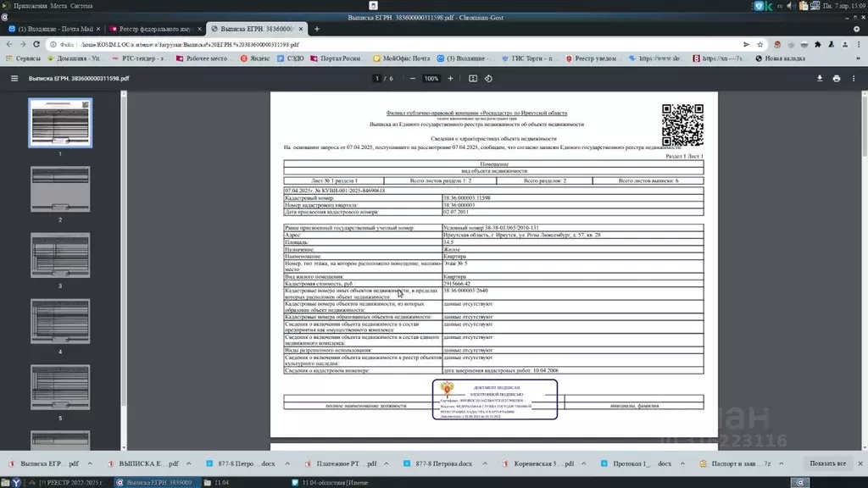The height and width of the screenshot is (488, 868).
Task: Toggle the PDF sidebar menu icon
Action: (14, 78)
